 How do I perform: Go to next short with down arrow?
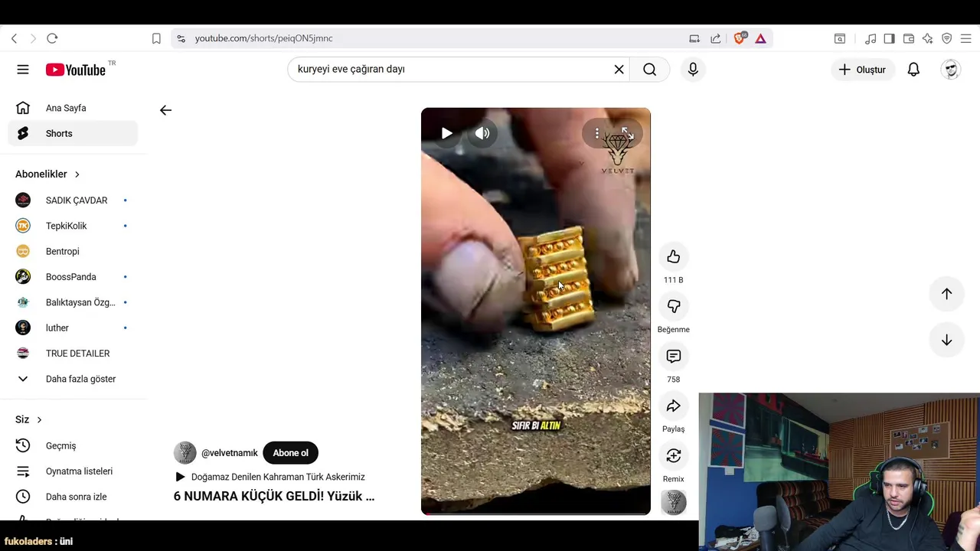pyautogui.click(x=947, y=340)
